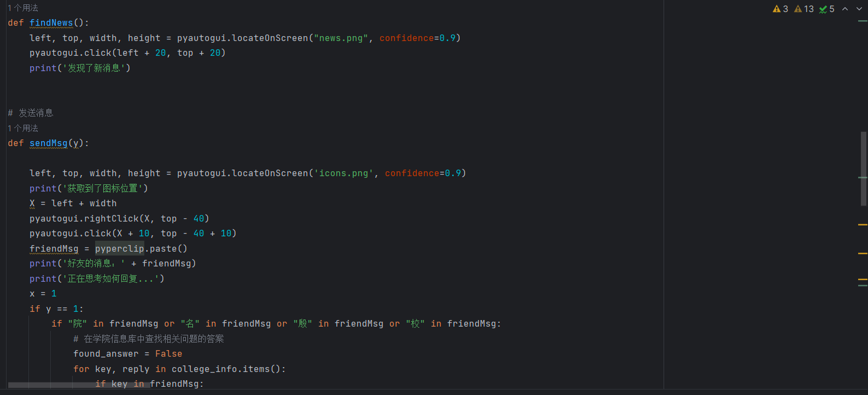Open the typos indicator showing 5
Screen dimensions: 868x395
pyautogui.click(x=826, y=9)
